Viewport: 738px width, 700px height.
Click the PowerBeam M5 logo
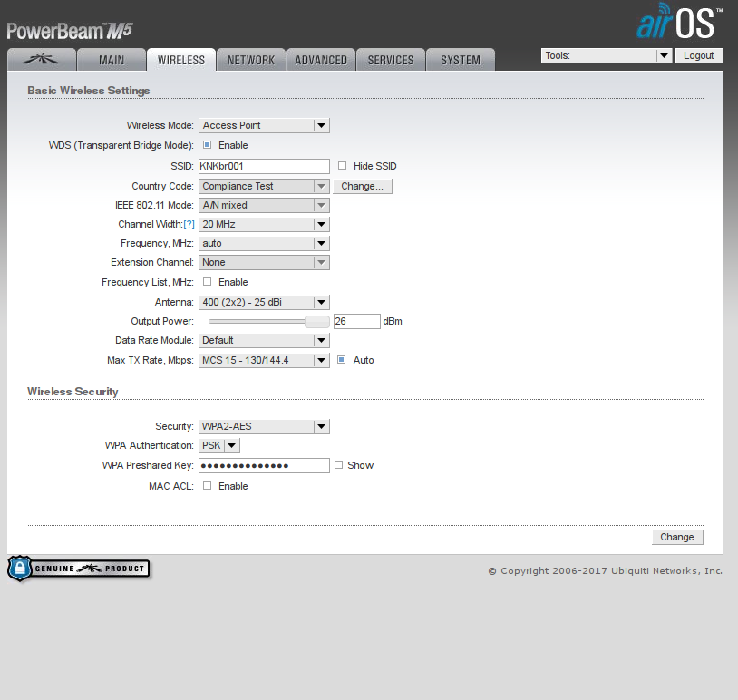point(70,31)
